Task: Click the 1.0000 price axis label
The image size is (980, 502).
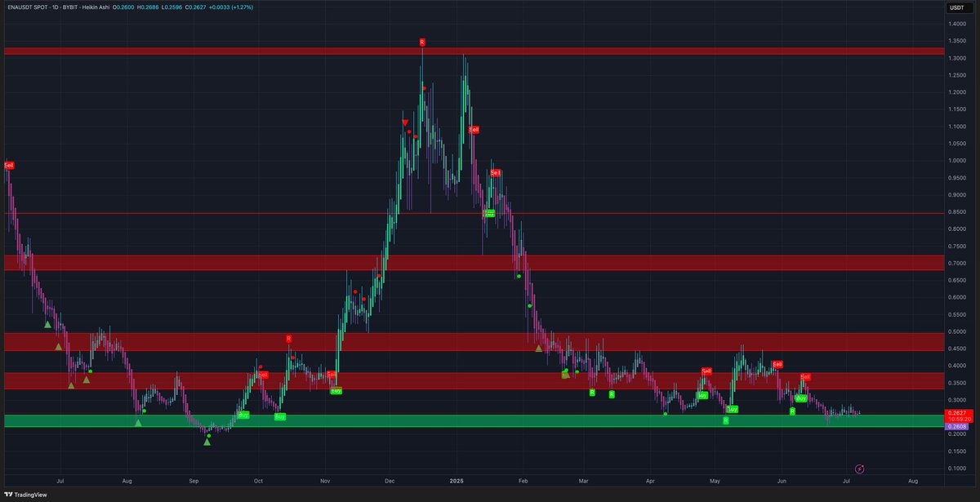Action: point(957,161)
